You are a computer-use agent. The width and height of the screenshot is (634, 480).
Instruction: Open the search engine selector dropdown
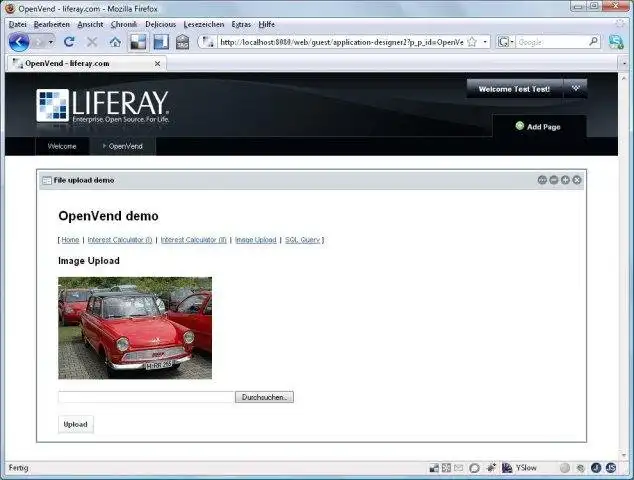click(505, 42)
